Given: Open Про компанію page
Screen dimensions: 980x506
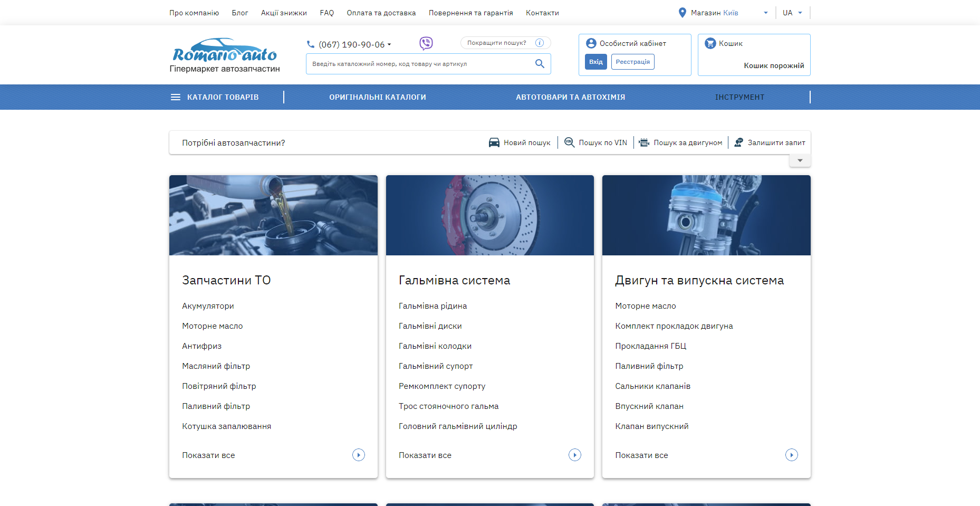Looking at the screenshot, I should click(x=194, y=13).
